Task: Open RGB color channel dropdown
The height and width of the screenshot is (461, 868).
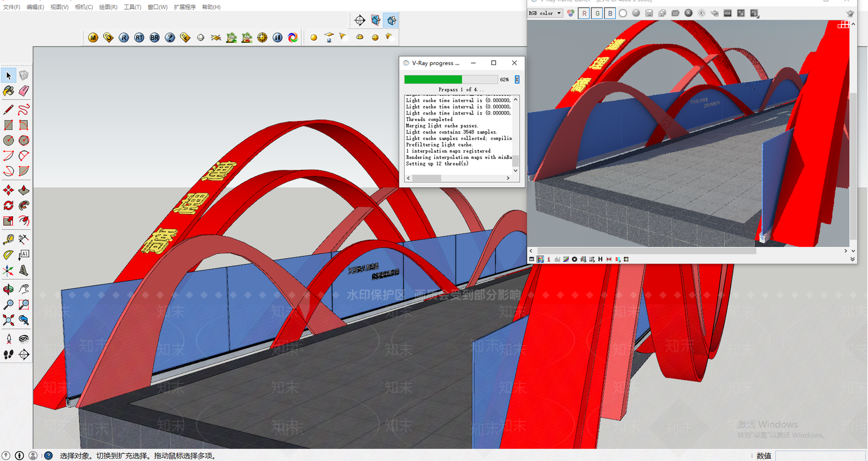Action: [x=545, y=13]
